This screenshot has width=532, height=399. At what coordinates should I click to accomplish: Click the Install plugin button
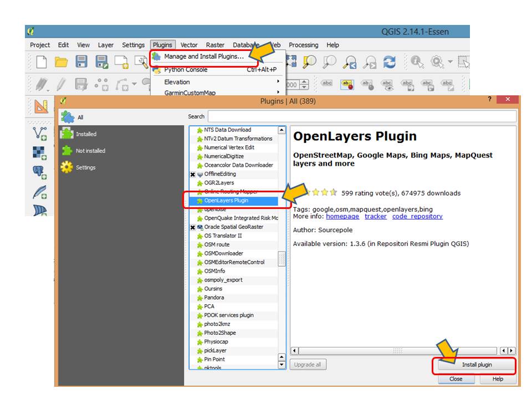point(477,365)
